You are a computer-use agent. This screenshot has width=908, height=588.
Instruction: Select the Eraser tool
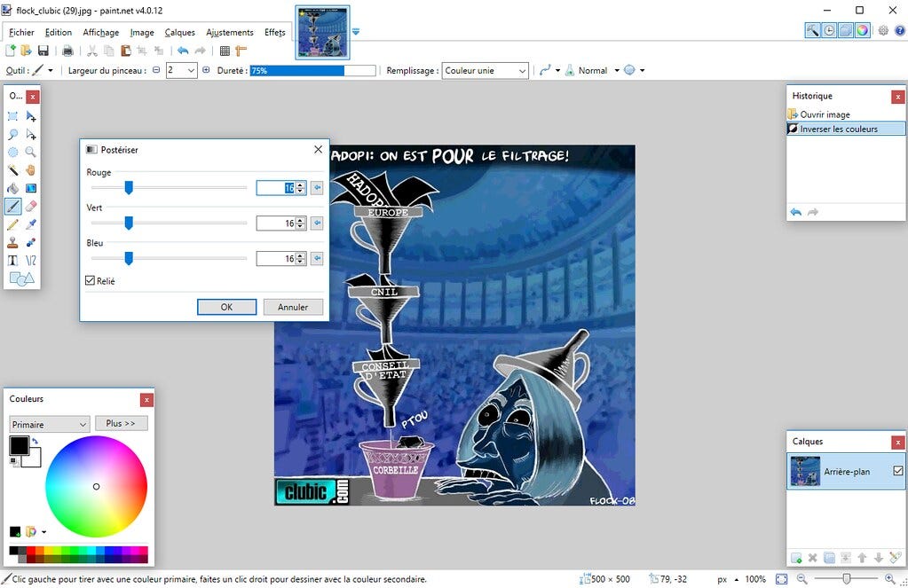click(x=31, y=206)
